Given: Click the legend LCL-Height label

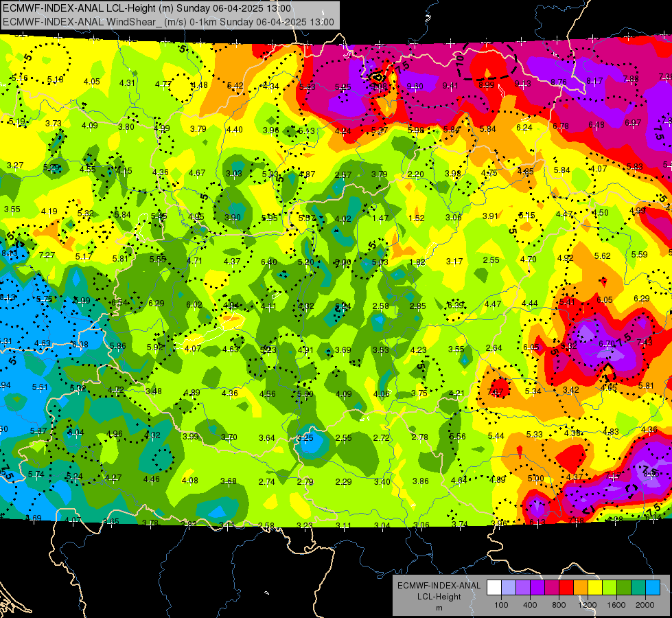Looking at the screenshot, I should click(439, 597).
